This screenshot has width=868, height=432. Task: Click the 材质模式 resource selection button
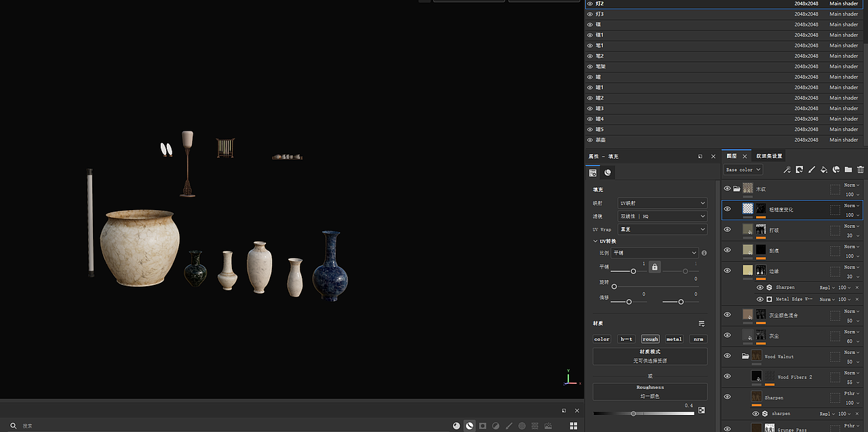(x=650, y=357)
